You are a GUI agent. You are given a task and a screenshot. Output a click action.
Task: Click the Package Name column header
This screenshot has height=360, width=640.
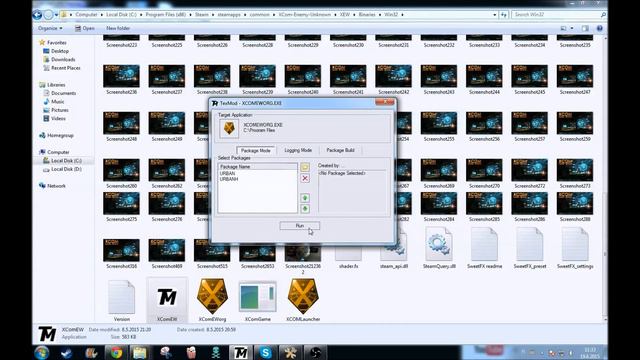[x=258, y=167]
